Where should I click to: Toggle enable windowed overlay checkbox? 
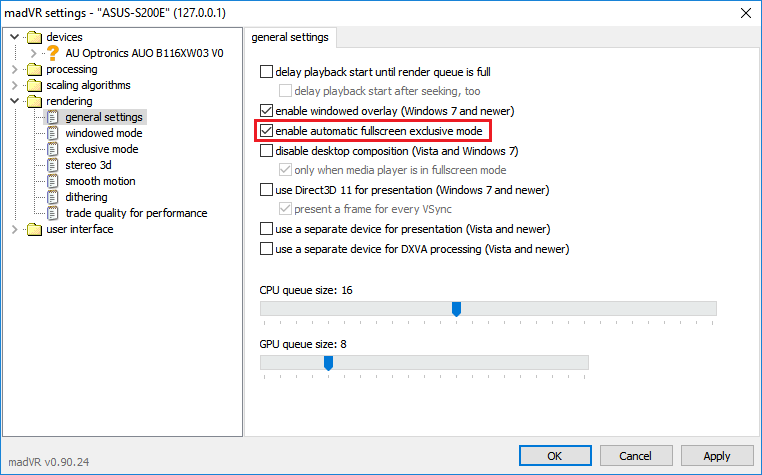click(266, 110)
